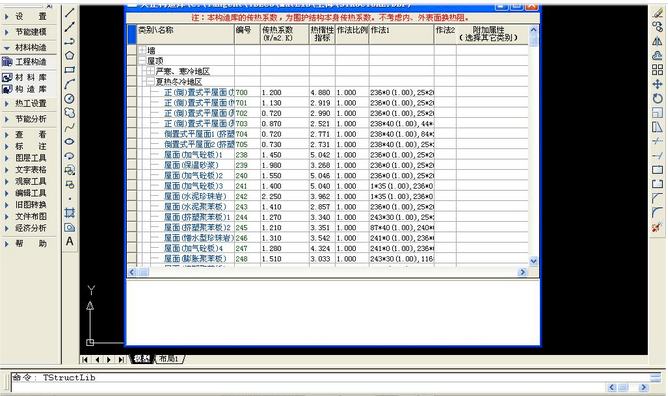The width and height of the screenshot is (668, 396).
Task: Select the Revision Cloud tool
Action: pos(70,113)
